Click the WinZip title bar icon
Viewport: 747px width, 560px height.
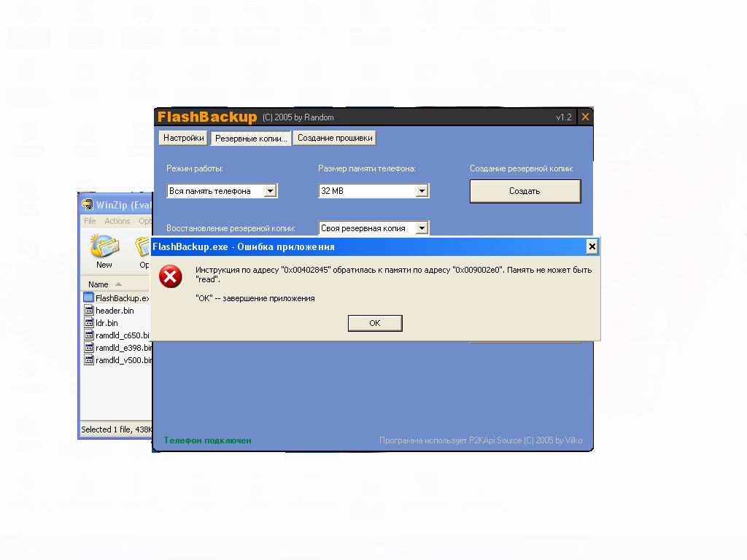click(88, 205)
